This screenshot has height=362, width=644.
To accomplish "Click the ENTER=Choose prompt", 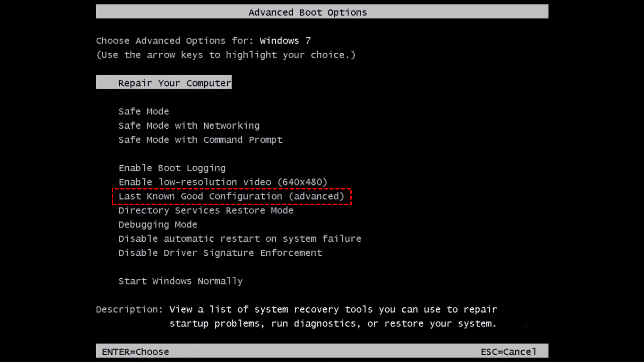I will click(x=135, y=352).
